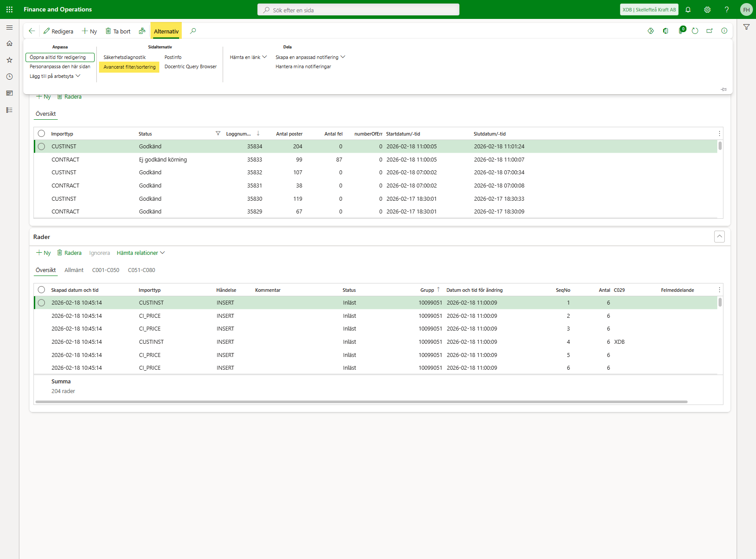
Task: Open Recent clock icon in sidebar
Action: click(x=9, y=77)
